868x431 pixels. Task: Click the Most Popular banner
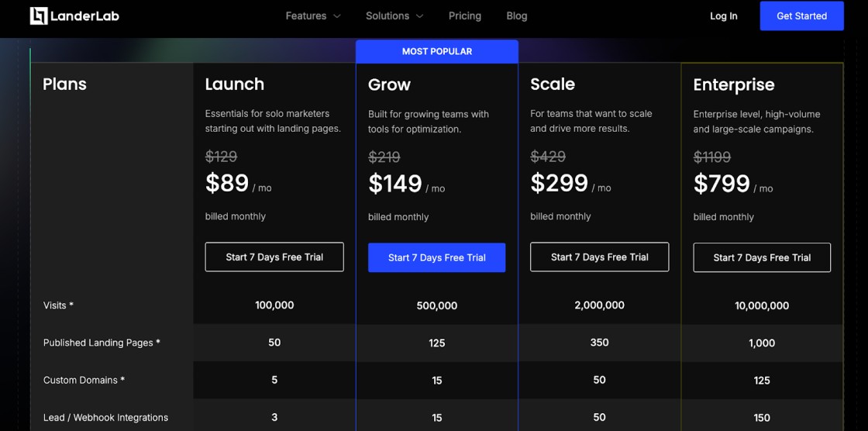coord(436,51)
